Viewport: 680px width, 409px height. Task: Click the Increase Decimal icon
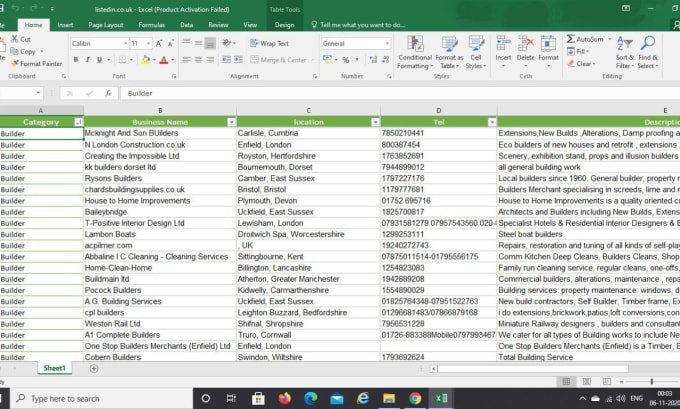(373, 60)
